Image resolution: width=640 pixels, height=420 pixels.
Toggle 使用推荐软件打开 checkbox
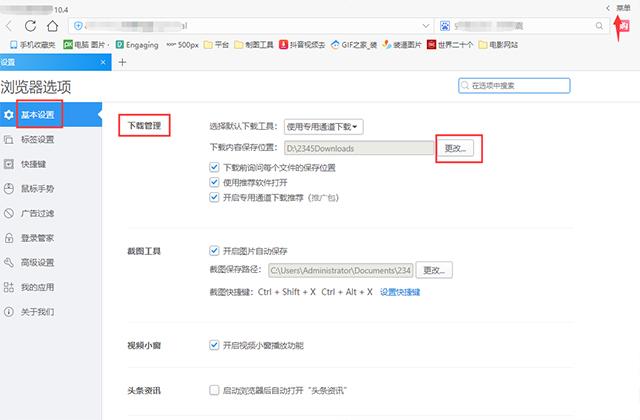pyautogui.click(x=214, y=182)
